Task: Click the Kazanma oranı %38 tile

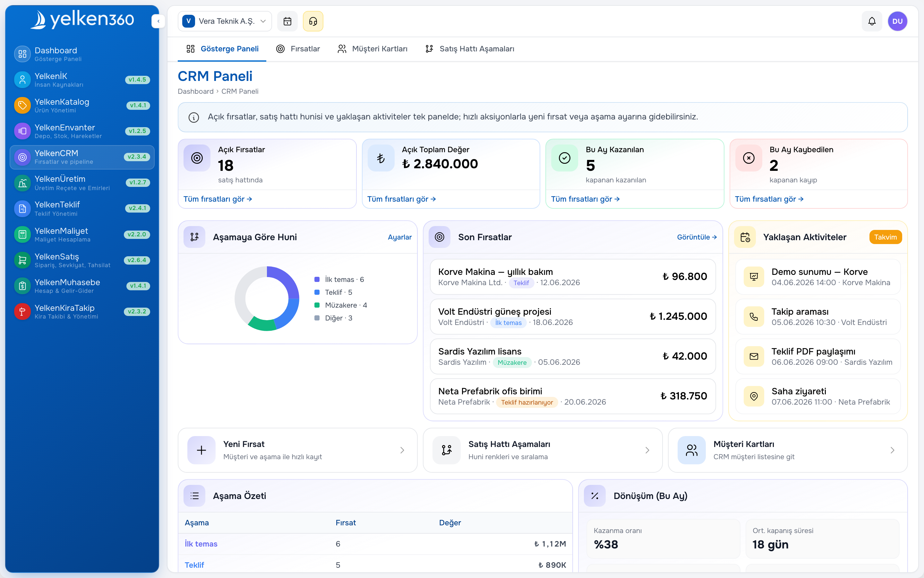Action: (663, 539)
